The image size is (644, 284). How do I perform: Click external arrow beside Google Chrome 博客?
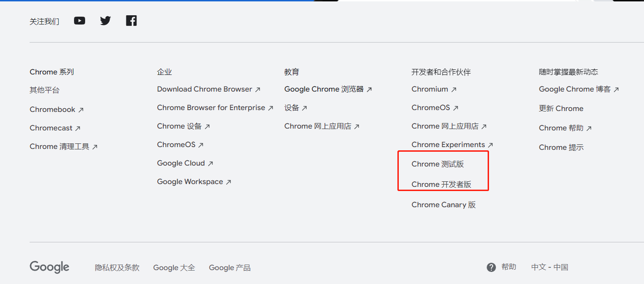pos(616,90)
